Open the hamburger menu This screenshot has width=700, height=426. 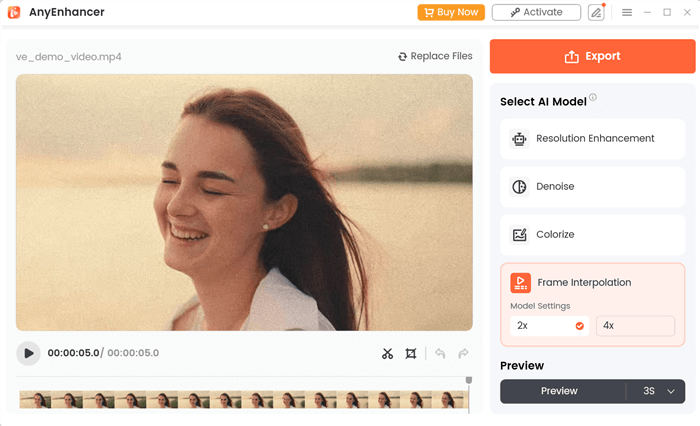tap(627, 13)
